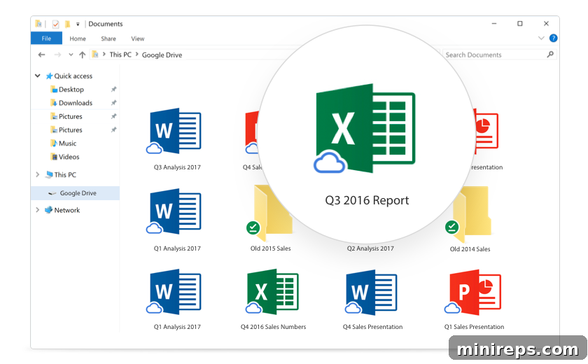Select the magnified Q3 2016 Report Excel icon
Image resolution: width=588 pixels, height=364 pixels.
(x=365, y=129)
